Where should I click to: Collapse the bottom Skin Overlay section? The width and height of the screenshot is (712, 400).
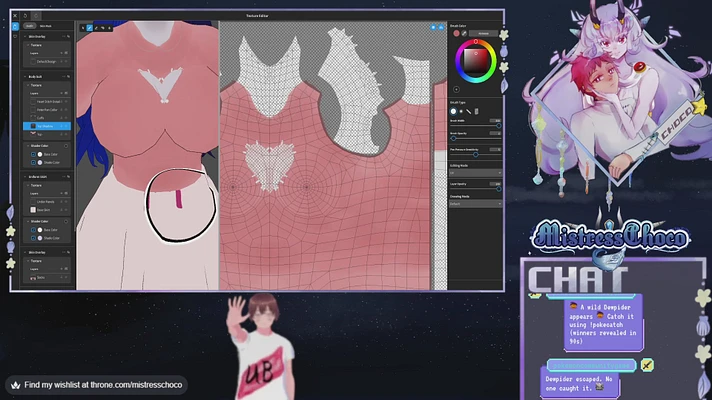[25, 252]
